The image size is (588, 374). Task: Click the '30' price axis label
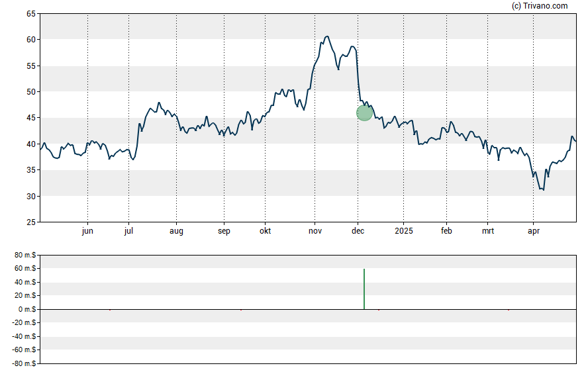31,197
